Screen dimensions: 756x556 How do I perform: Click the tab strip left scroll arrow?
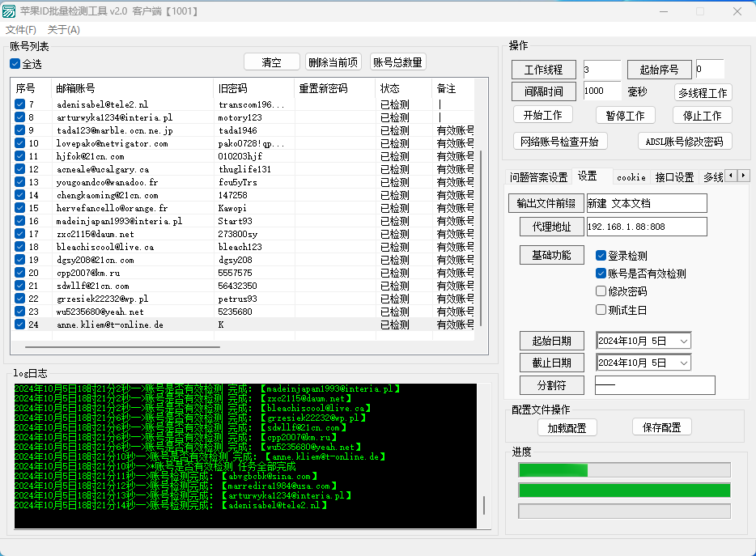730,176
